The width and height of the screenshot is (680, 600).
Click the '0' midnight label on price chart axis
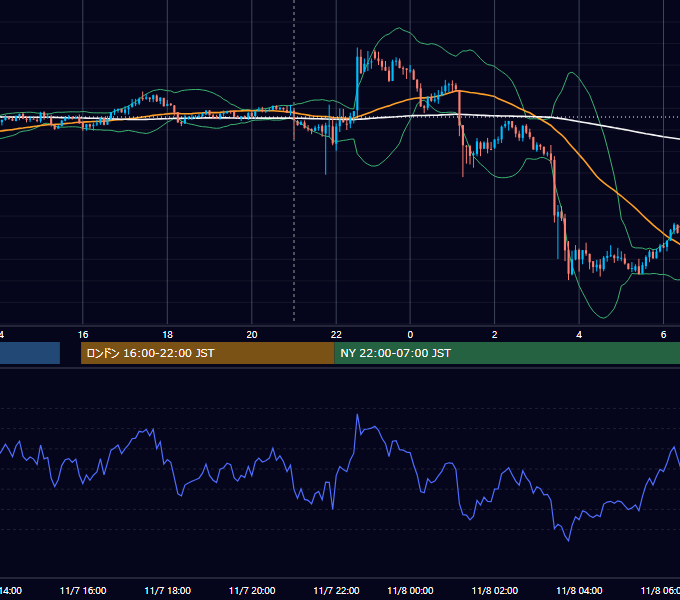(x=410, y=335)
